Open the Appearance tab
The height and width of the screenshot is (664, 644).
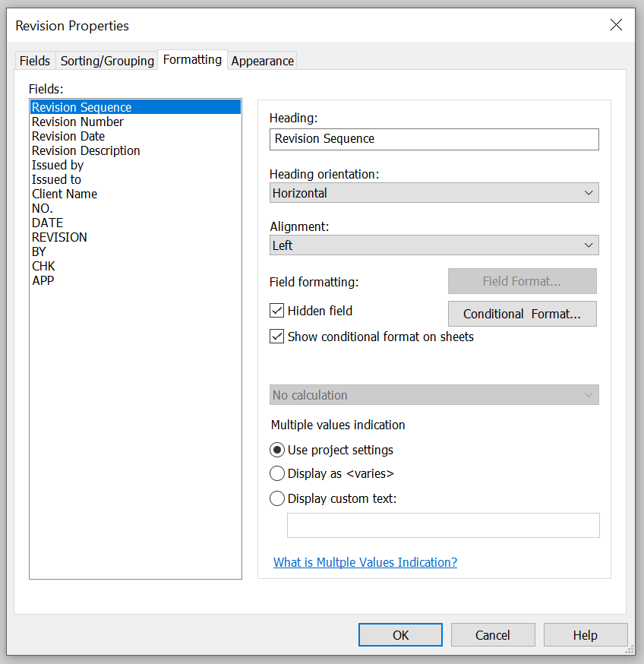pyautogui.click(x=262, y=61)
